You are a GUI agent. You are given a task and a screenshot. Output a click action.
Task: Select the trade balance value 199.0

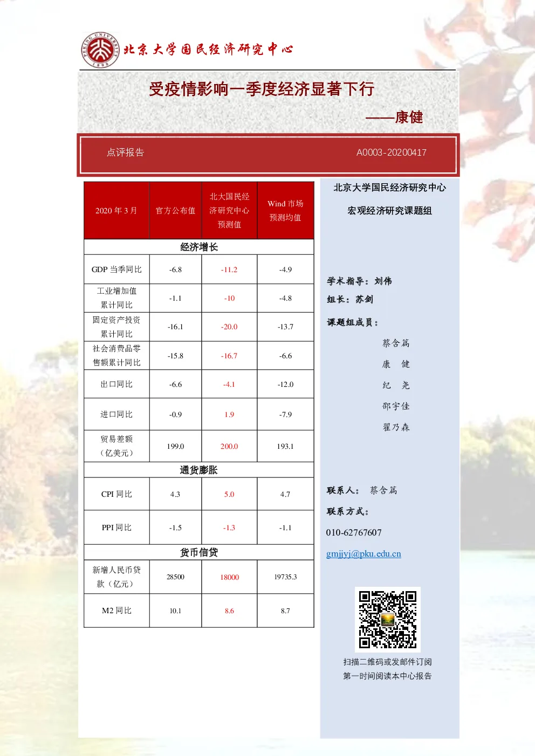(175, 446)
